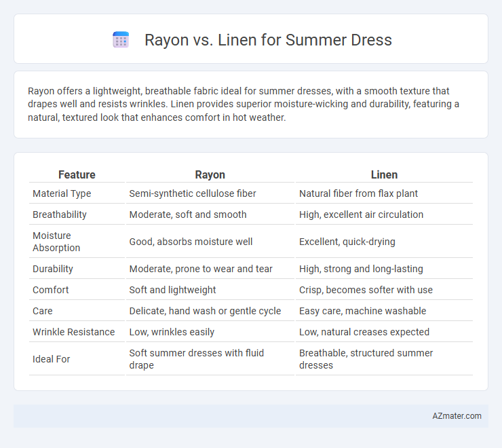Click the 'Care' row label
Image resolution: width=502 pixels, height=448 pixels.
tap(43, 311)
